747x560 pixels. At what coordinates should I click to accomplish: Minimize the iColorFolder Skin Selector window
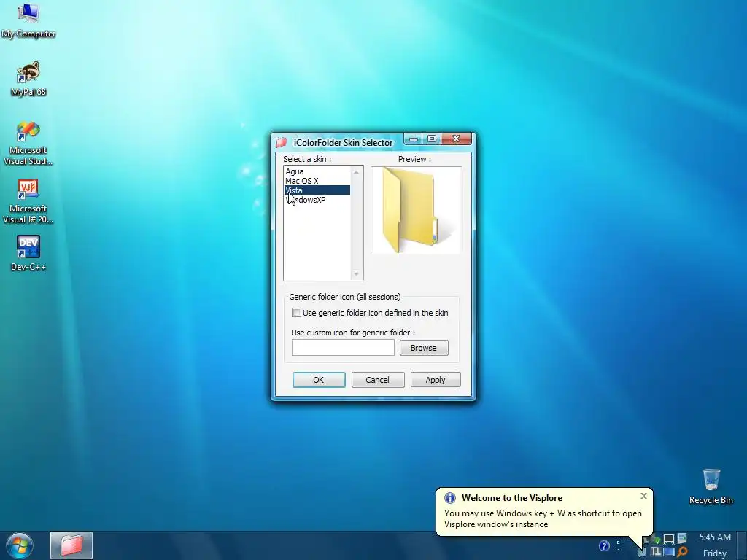[414, 139]
